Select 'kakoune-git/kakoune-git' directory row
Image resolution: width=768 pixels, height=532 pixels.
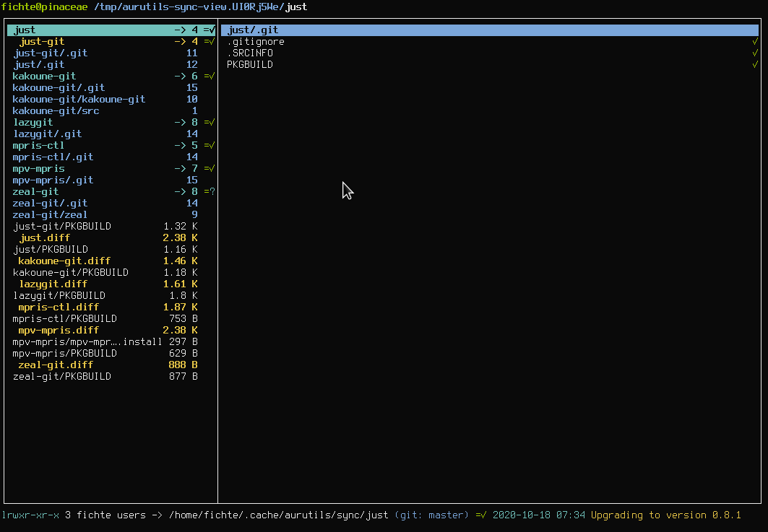(x=111, y=100)
